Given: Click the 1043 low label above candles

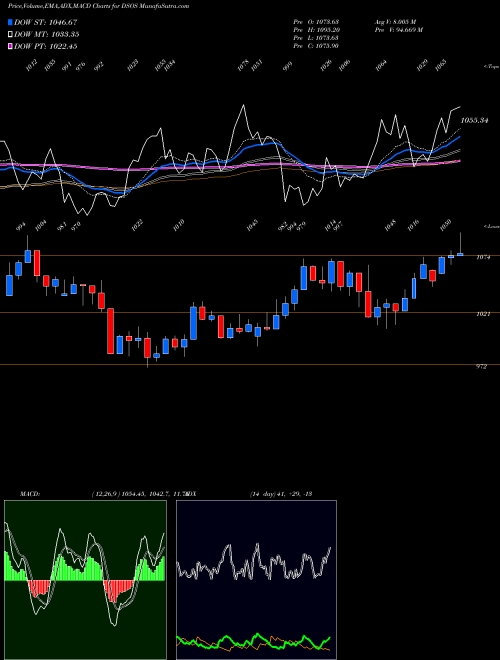Looking at the screenshot, I should [252, 225].
